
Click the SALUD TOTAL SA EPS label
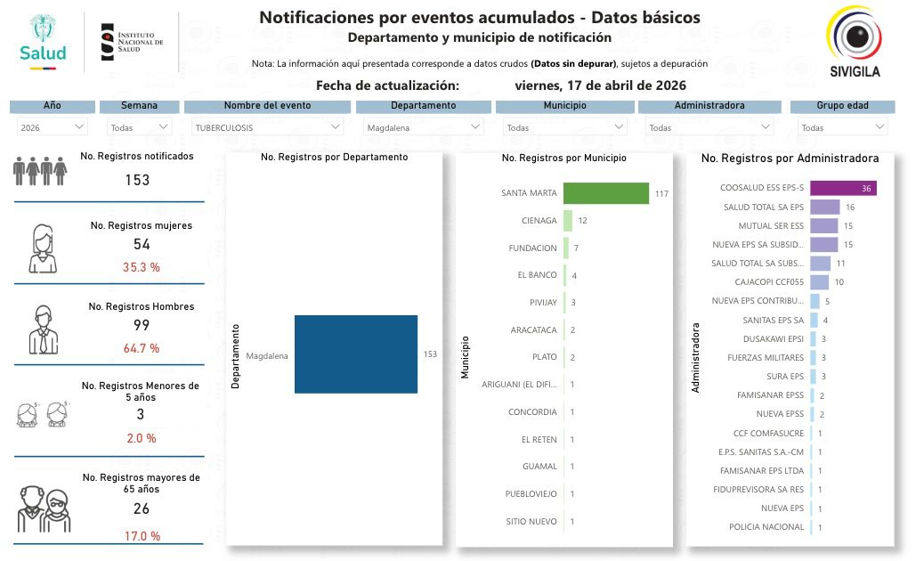tap(763, 207)
